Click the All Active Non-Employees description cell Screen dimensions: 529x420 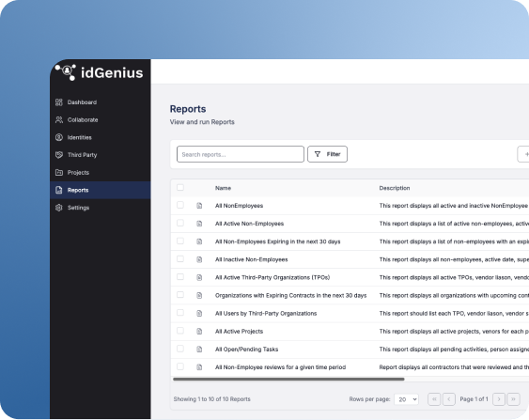454,224
